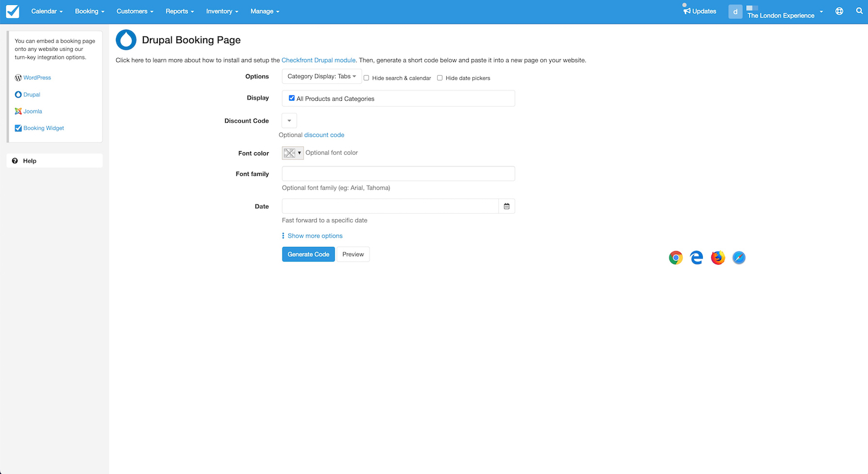Open the Checkfront Drupal module link
868x474 pixels.
point(319,60)
